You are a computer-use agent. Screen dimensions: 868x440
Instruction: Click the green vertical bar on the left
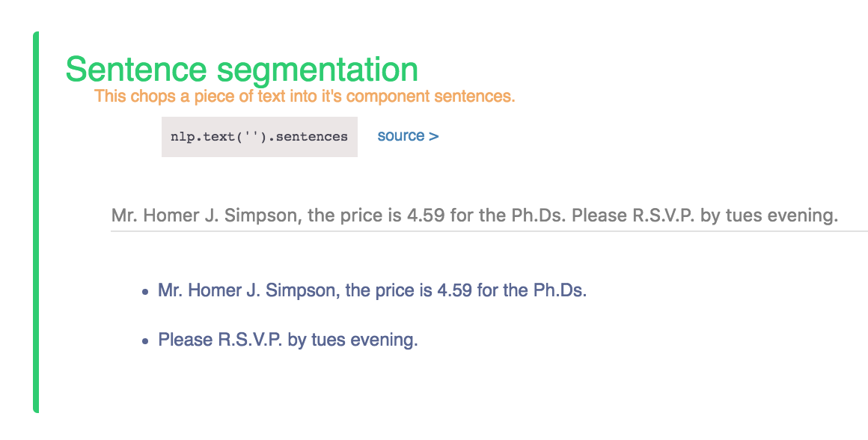click(36, 222)
